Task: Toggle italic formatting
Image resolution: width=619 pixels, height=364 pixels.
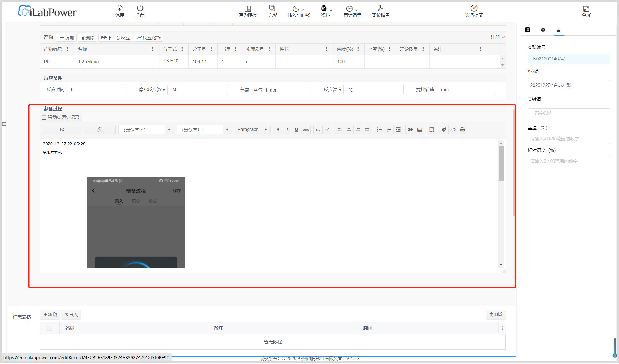Action: (287, 130)
